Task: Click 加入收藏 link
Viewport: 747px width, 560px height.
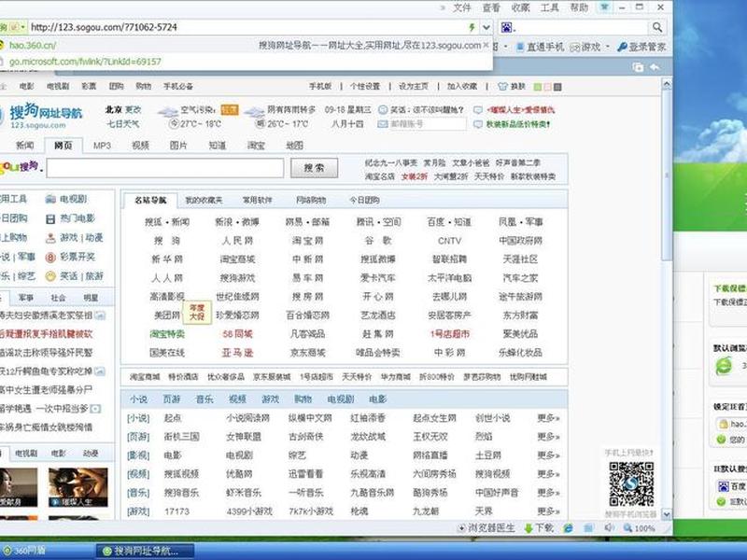Action: click(x=462, y=86)
